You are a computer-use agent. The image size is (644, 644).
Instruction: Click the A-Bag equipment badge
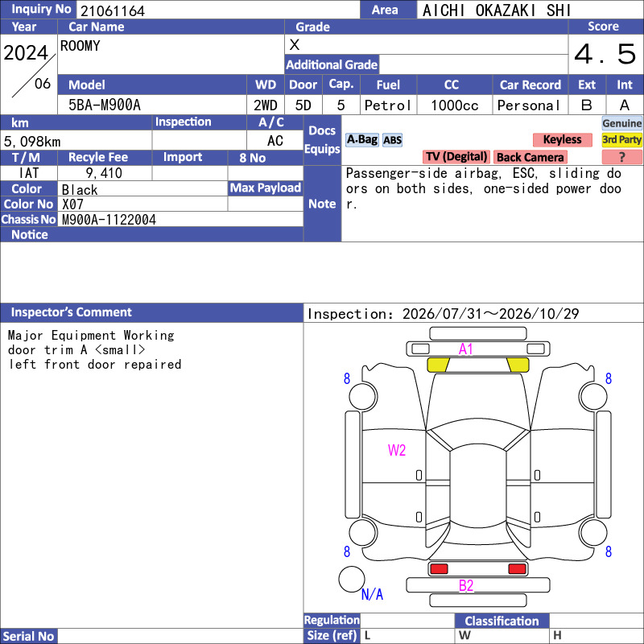tap(361, 139)
